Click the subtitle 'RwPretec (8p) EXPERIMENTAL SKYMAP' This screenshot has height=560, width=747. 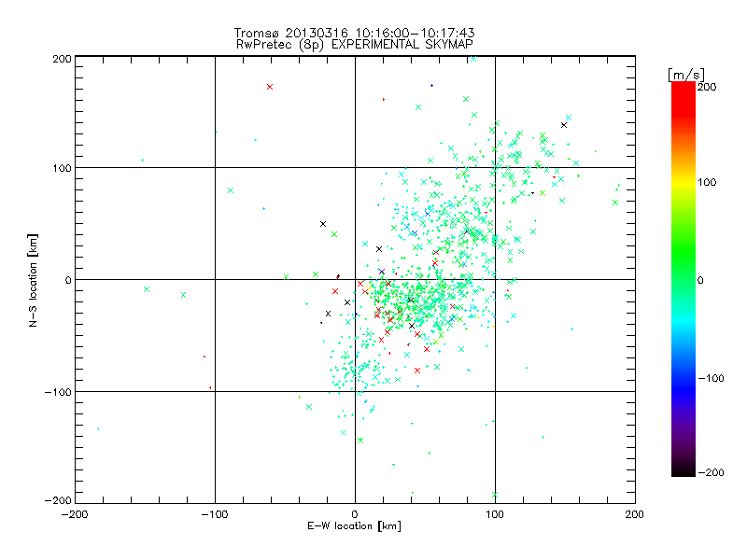355,45
